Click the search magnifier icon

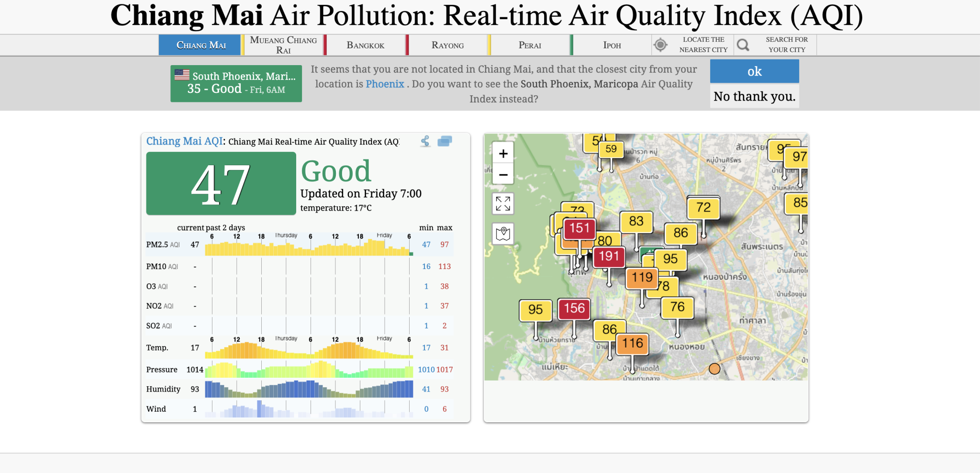[743, 45]
